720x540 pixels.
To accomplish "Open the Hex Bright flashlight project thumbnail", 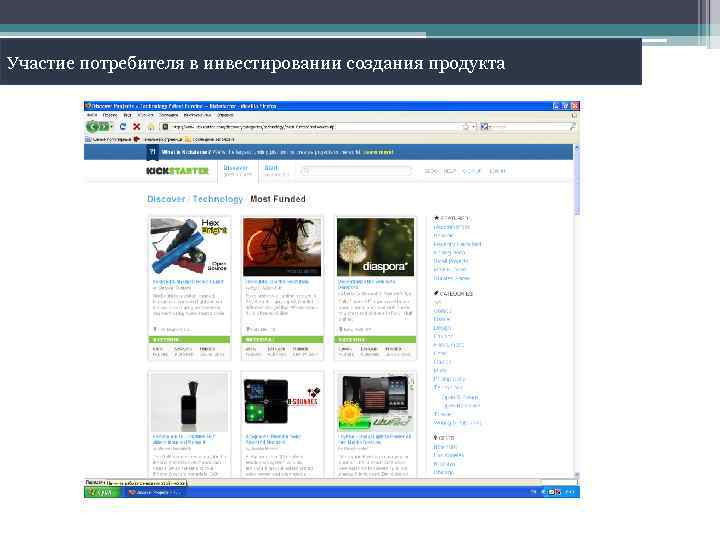I will coord(189,247).
